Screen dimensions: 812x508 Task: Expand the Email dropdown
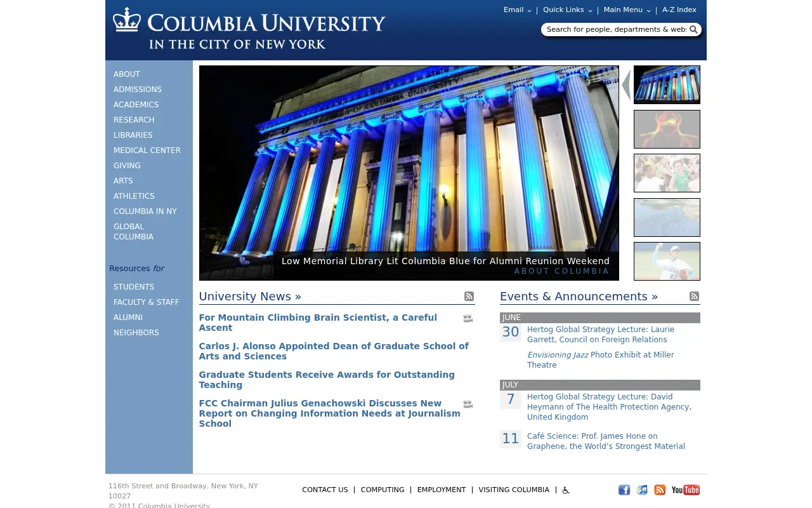tap(518, 10)
